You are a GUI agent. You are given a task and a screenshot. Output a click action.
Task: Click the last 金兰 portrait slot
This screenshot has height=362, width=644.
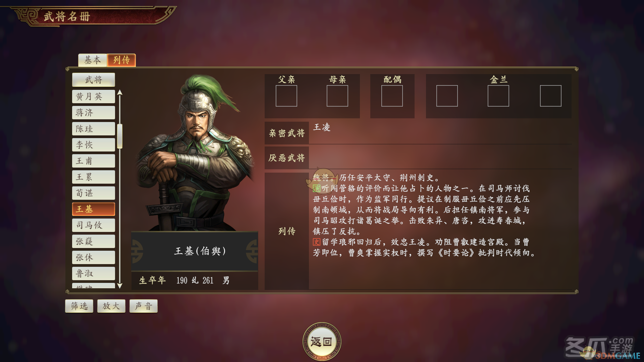(550, 96)
